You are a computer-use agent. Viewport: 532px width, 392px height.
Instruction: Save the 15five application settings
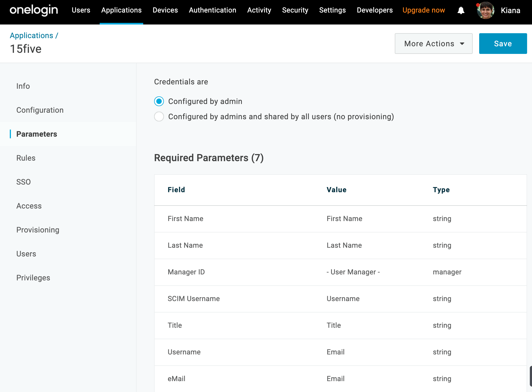pos(503,43)
